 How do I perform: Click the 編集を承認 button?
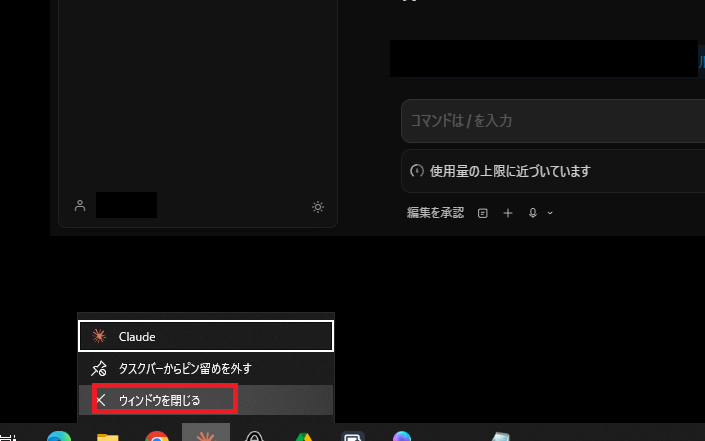tap(435, 213)
